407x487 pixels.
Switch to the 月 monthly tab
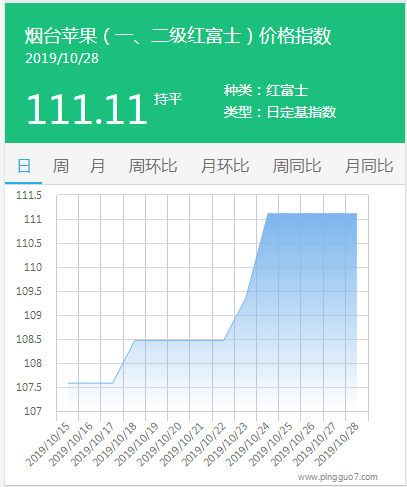(x=97, y=166)
